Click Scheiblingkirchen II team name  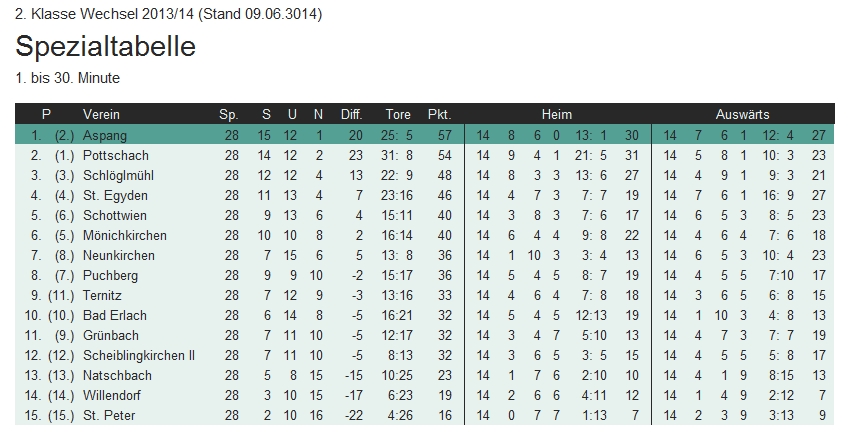pyautogui.click(x=139, y=355)
